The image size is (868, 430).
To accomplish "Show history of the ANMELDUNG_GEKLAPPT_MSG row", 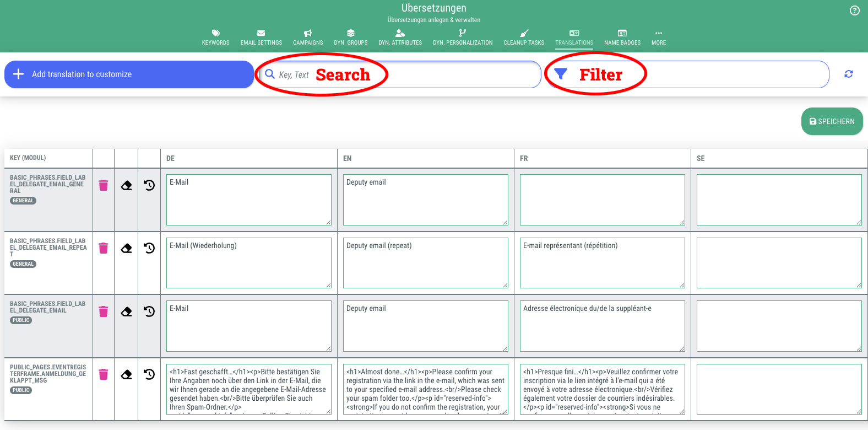I will tap(149, 374).
